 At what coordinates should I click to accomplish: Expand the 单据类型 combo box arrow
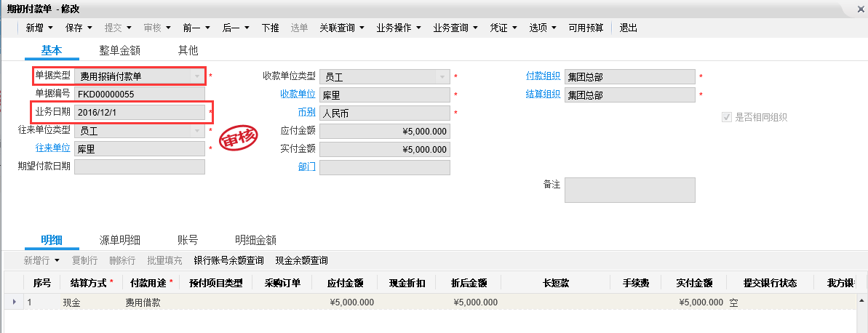tap(196, 76)
